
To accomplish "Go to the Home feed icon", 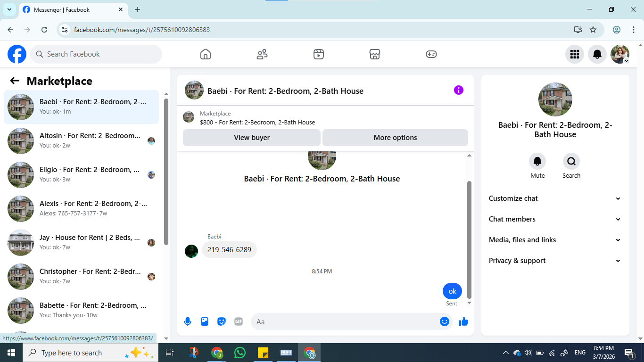I will point(206,54).
